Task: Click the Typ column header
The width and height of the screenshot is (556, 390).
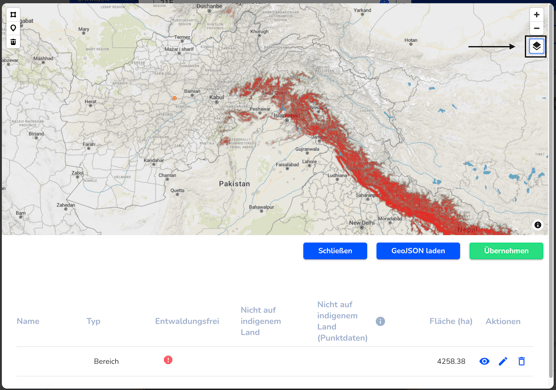Action: (x=94, y=321)
